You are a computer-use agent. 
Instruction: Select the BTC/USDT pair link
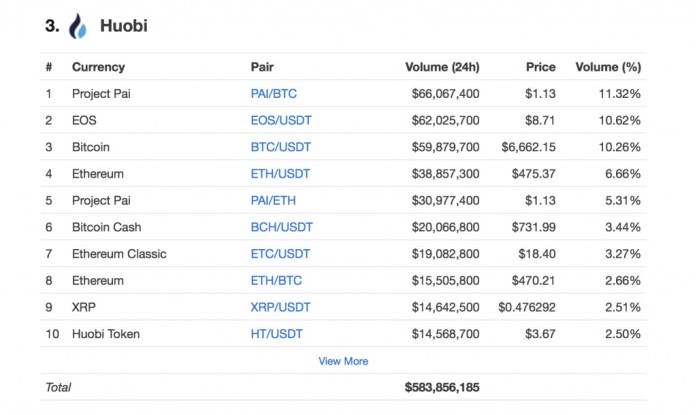[281, 147]
